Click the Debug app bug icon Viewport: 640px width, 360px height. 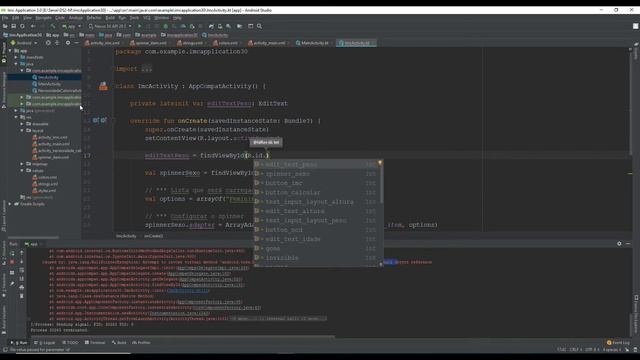click(x=166, y=26)
